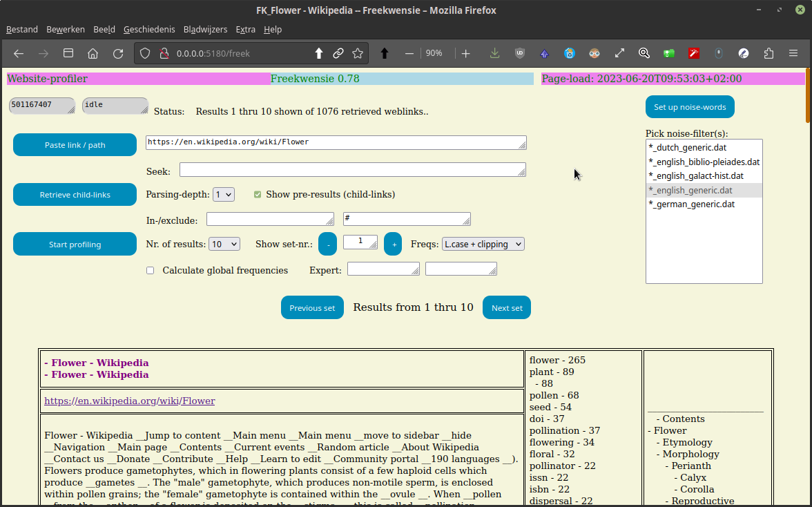Click the Set up noise-words button
This screenshot has width=812, height=507.
(x=690, y=107)
